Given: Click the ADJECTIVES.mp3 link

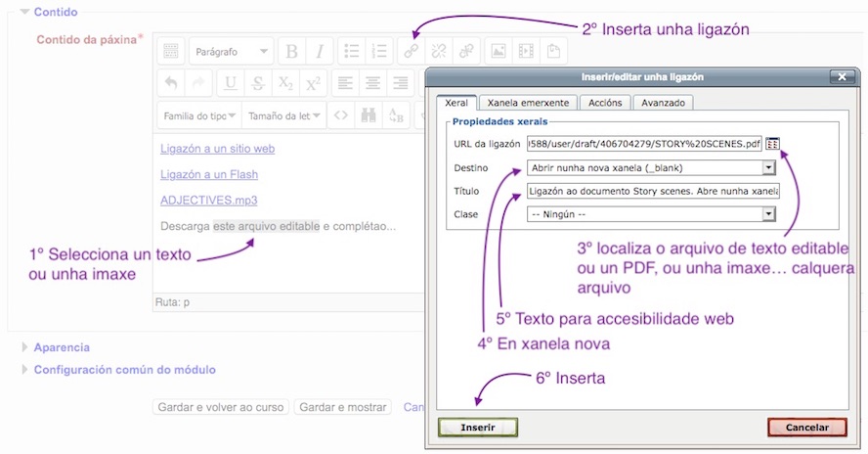Looking at the screenshot, I should tap(209, 201).
